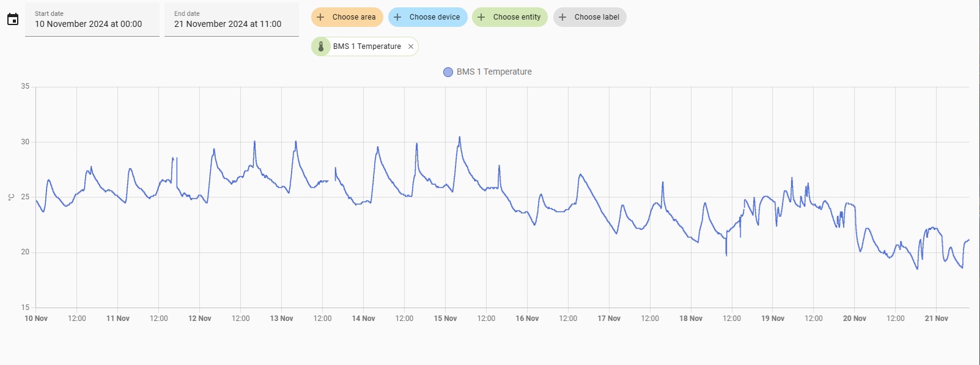The width and height of the screenshot is (980, 365).
Task: Click the thermometer icon on BMS chip
Action: pos(321,46)
